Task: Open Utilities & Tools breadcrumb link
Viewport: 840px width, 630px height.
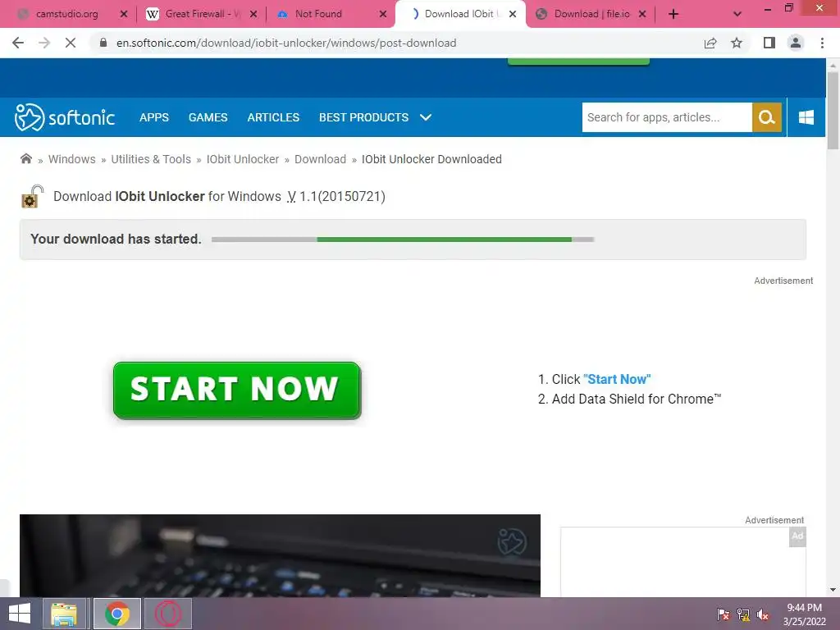Action: [151, 159]
